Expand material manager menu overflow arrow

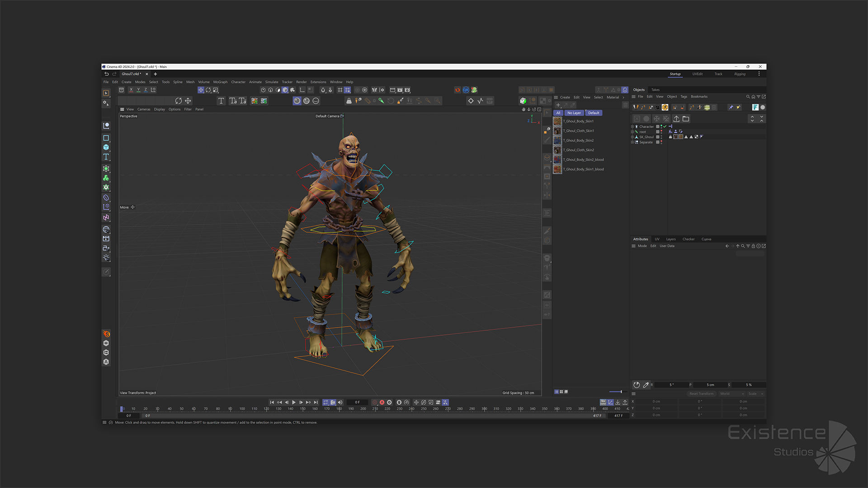[623, 98]
